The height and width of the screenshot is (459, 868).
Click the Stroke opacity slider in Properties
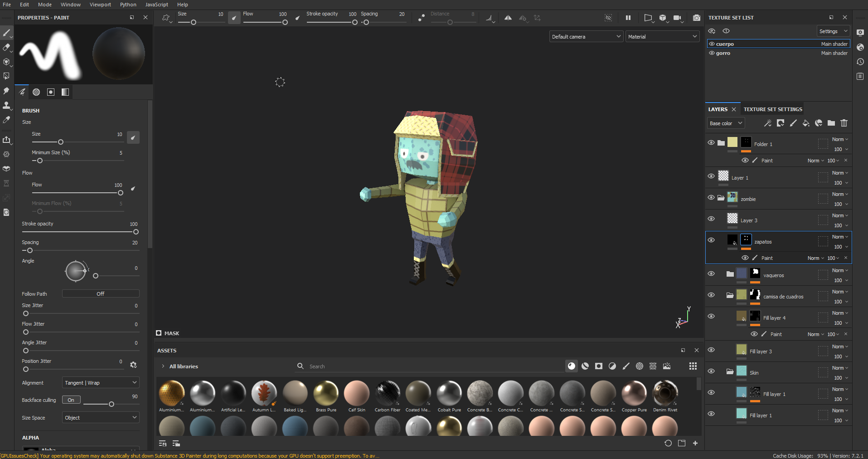pyautogui.click(x=80, y=232)
